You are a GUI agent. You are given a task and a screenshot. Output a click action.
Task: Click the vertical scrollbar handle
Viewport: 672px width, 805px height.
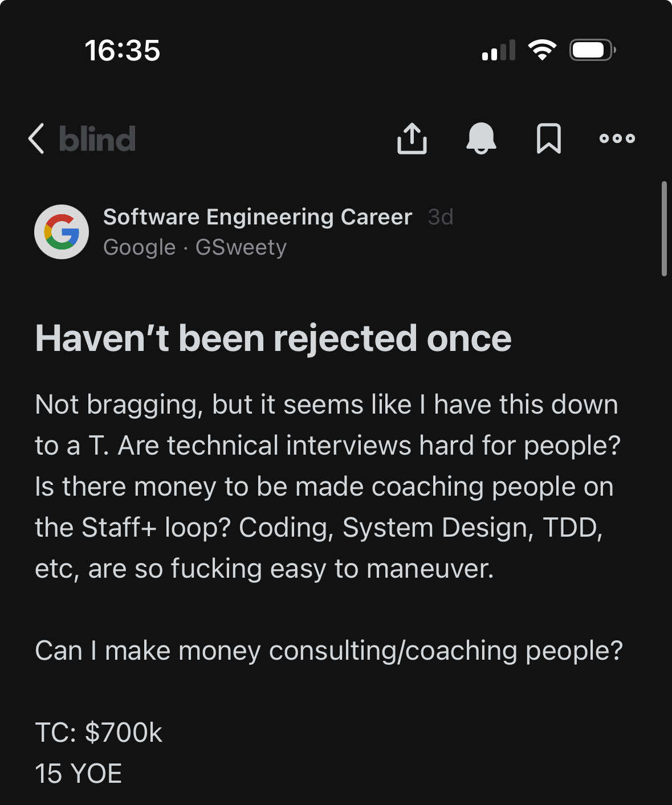pyautogui.click(x=664, y=229)
